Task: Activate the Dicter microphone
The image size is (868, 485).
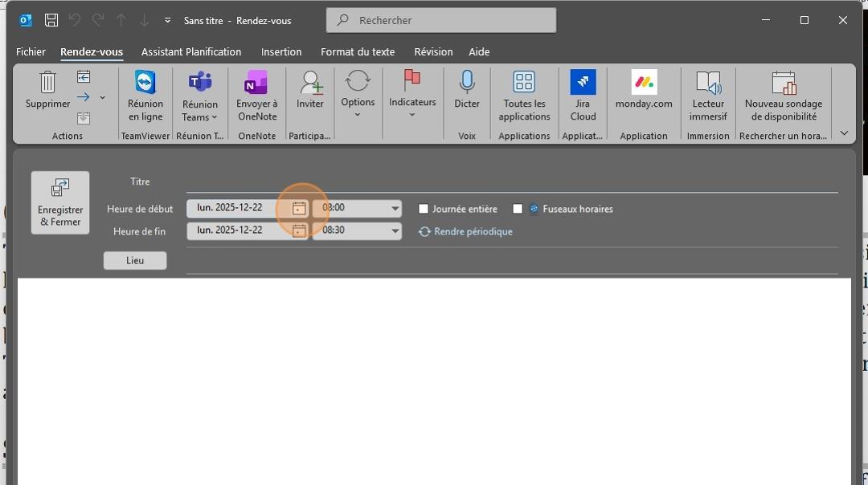Action: coord(467,83)
